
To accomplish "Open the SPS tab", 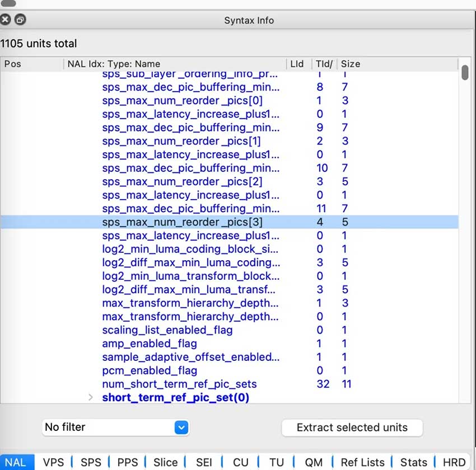I will pos(91,462).
